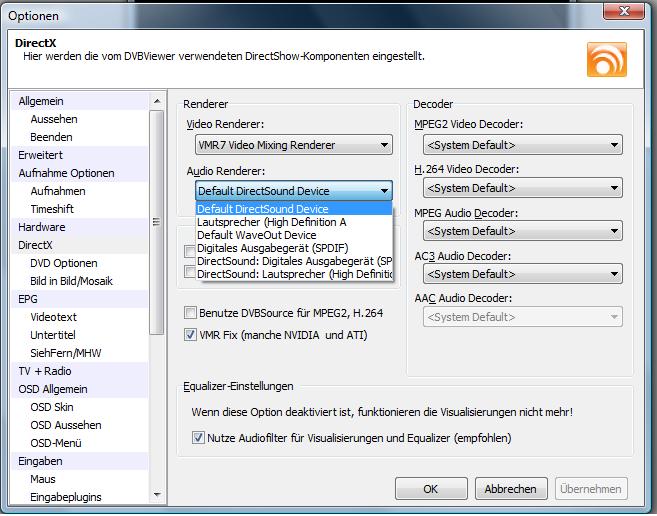Open TV + Radio category

pyautogui.click(x=80, y=371)
